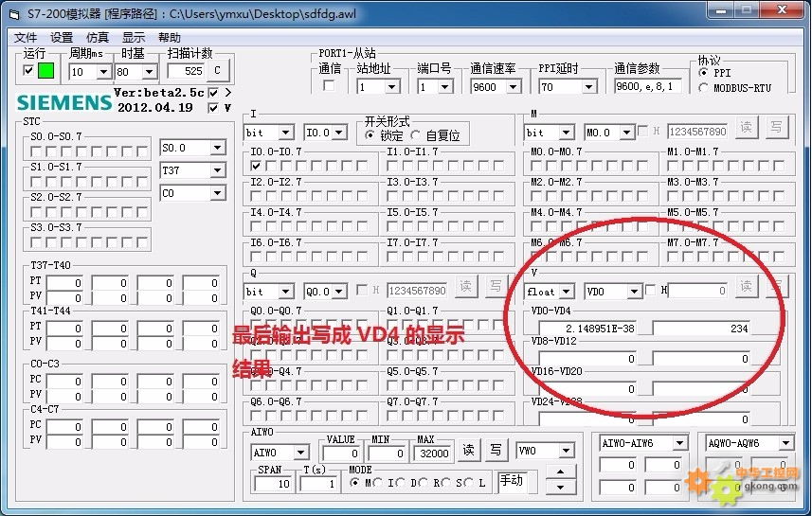Click the 扫描计数 field showing 525
The width and height of the screenshot is (812, 516).
tap(186, 71)
